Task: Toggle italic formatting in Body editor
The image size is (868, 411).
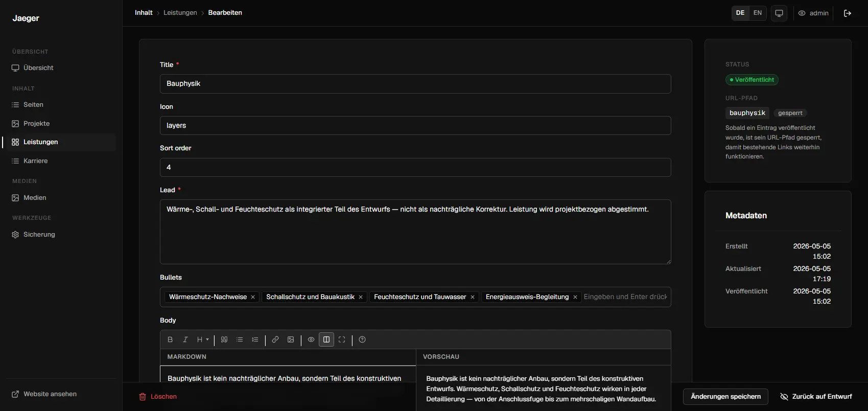Action: click(x=185, y=339)
